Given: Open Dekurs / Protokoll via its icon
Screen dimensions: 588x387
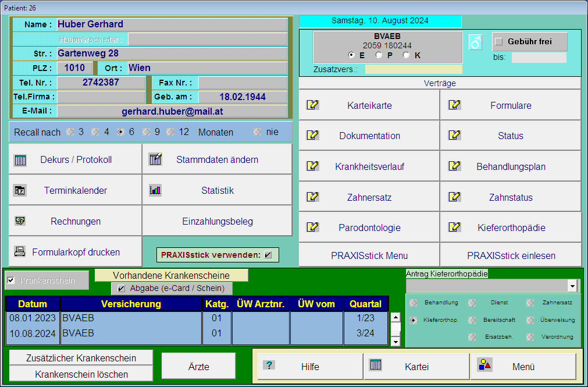Looking at the screenshot, I should 20,160.
